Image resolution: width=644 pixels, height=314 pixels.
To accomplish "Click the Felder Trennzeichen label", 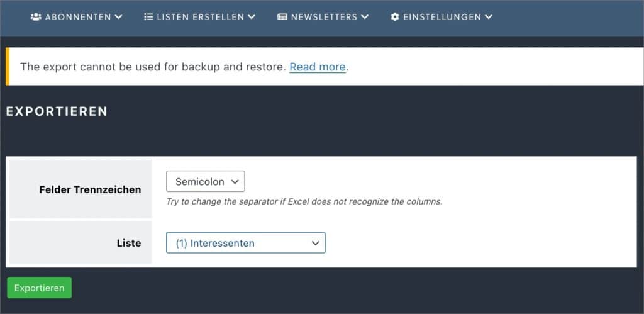I will click(90, 189).
